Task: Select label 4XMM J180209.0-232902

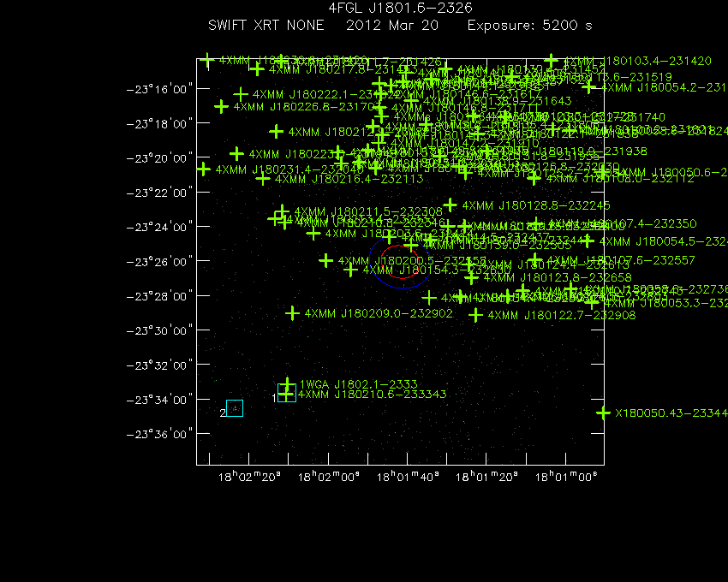Action: coord(379,313)
